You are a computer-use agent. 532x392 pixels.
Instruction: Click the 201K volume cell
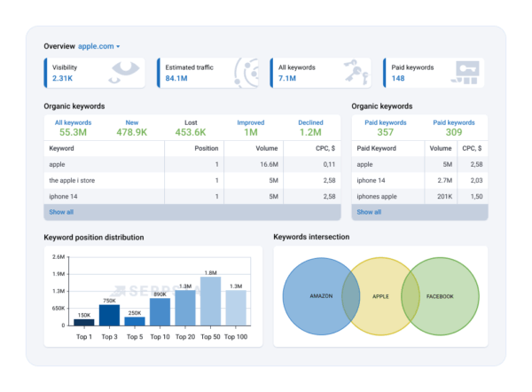444,197
